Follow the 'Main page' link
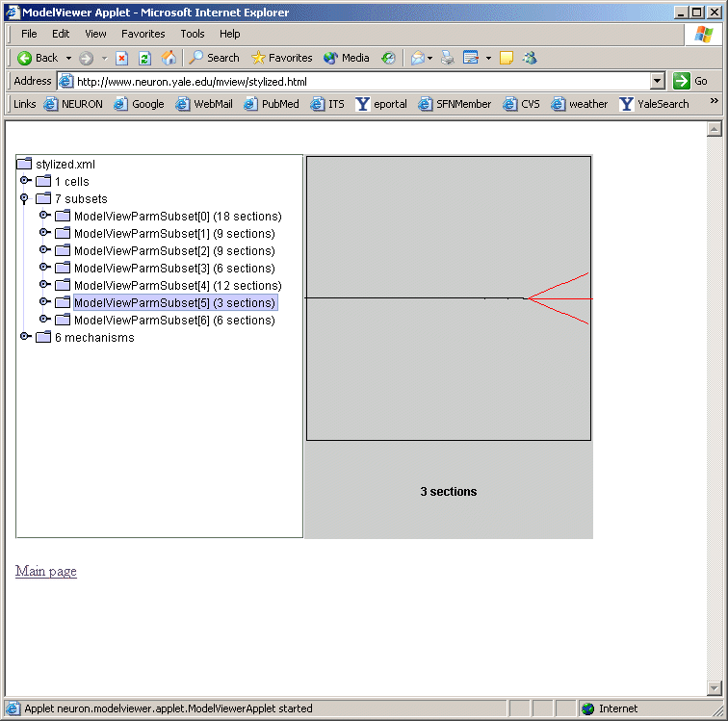Image resolution: width=728 pixels, height=721 pixels. coord(46,572)
